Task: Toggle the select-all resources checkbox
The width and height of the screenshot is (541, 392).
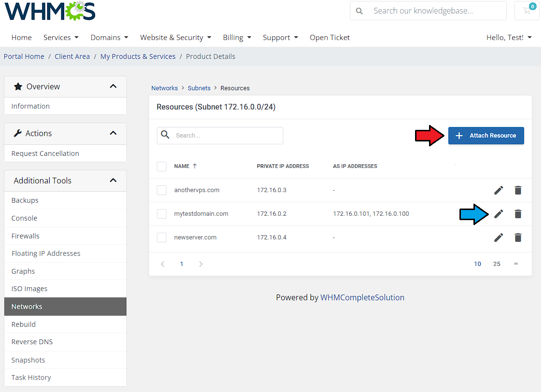Action: coord(162,167)
